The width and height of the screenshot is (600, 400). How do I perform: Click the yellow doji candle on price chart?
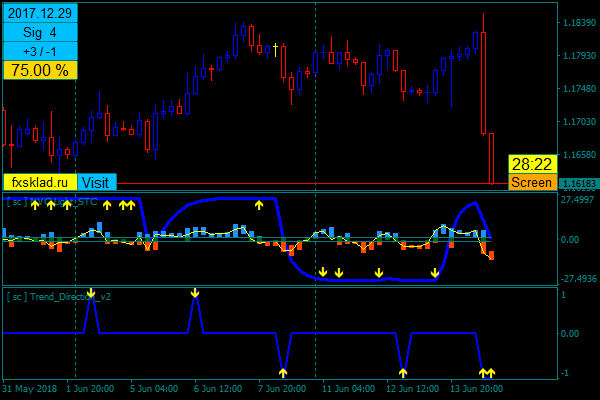pos(276,50)
